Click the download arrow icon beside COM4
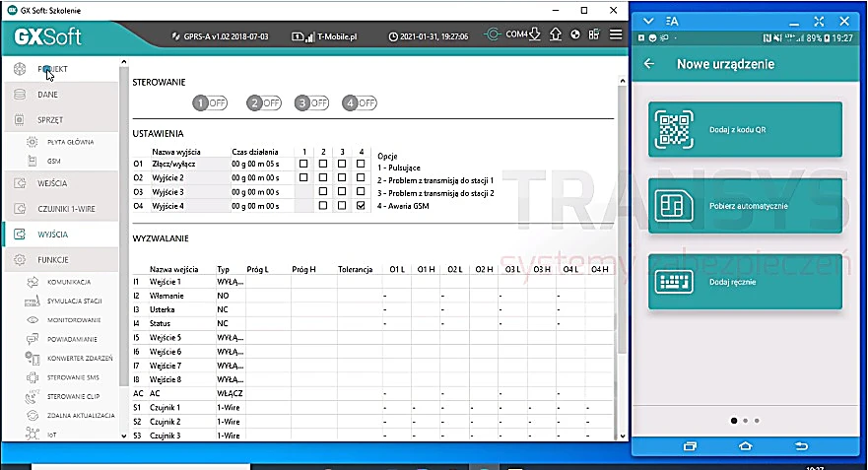Viewport: 868px width, 470px height. (534, 34)
